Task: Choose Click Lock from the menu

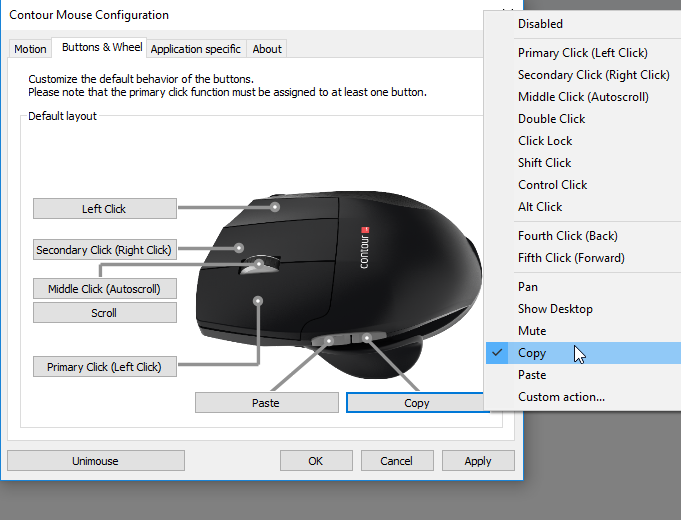Action: (x=583, y=141)
